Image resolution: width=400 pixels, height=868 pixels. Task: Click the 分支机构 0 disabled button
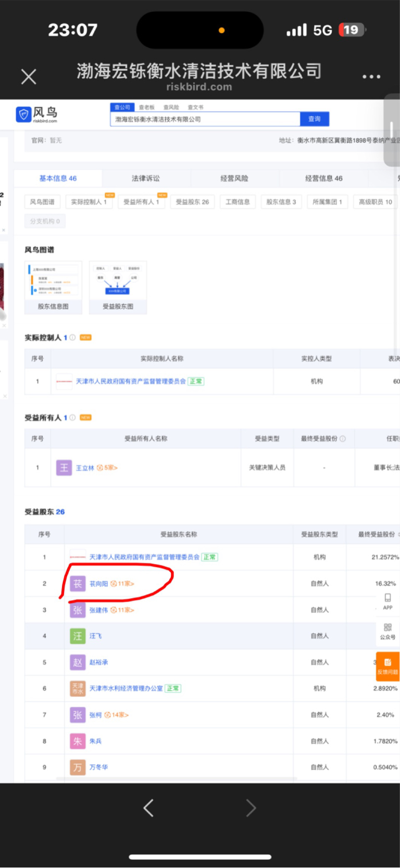tap(45, 221)
